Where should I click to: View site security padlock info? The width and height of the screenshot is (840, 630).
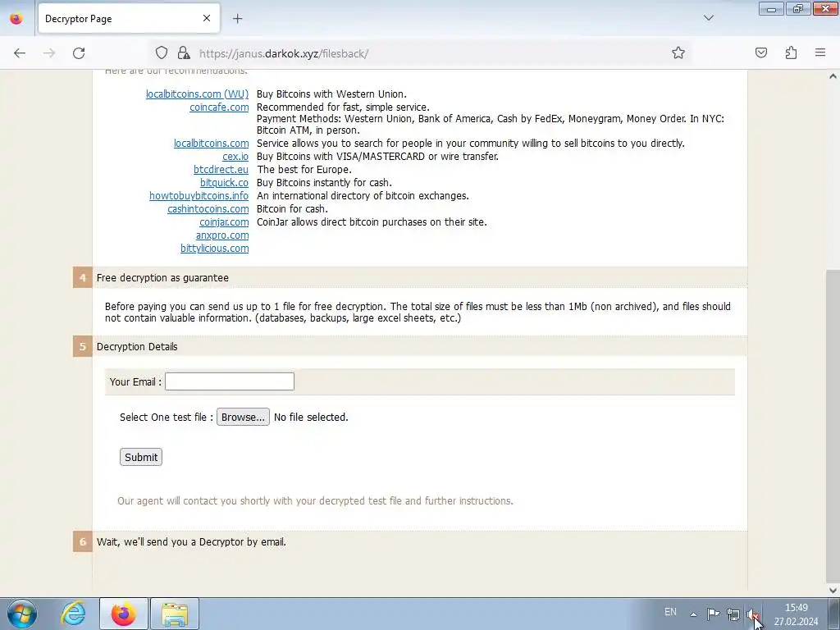point(184,52)
